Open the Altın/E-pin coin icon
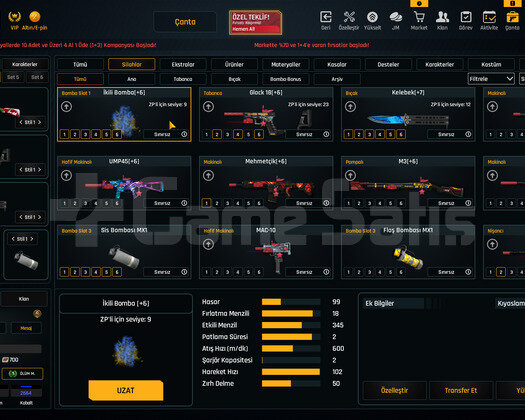Image resolution: width=525 pixels, height=420 pixels. 34,16
